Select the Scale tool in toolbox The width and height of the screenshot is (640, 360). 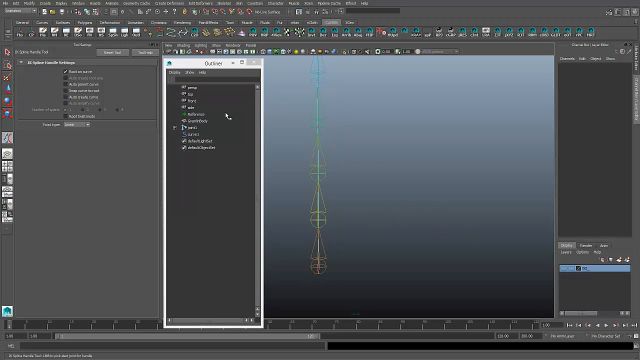tap(7, 113)
